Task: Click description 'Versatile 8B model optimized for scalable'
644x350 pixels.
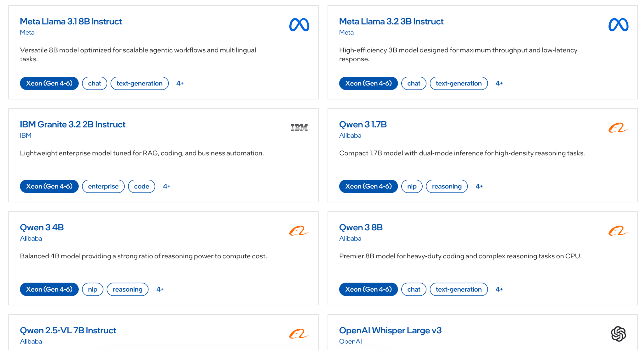Action: (138, 55)
